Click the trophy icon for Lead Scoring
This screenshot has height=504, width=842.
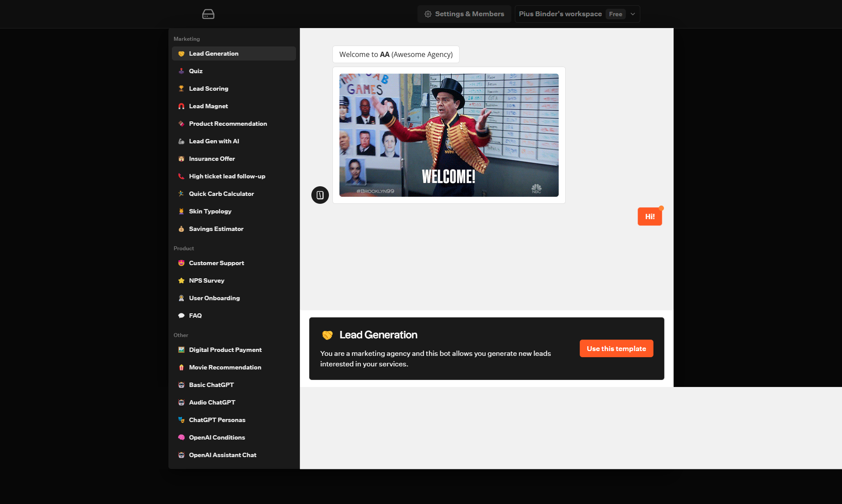(x=181, y=89)
